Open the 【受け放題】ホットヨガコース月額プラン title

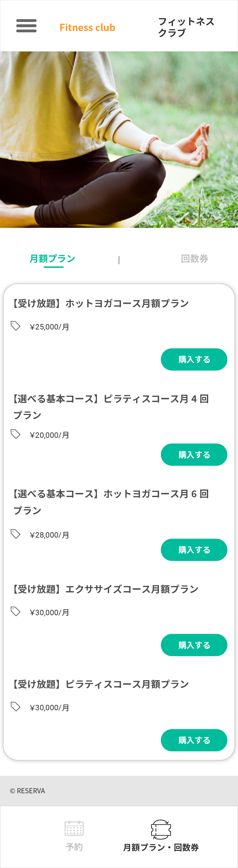pyautogui.click(x=100, y=303)
